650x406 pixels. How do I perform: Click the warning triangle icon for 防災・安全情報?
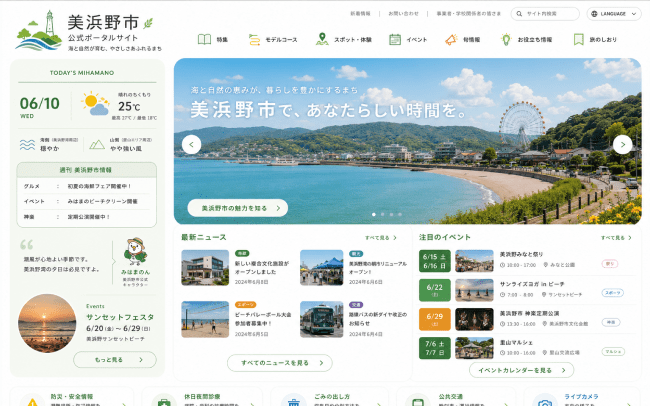(x=32, y=401)
